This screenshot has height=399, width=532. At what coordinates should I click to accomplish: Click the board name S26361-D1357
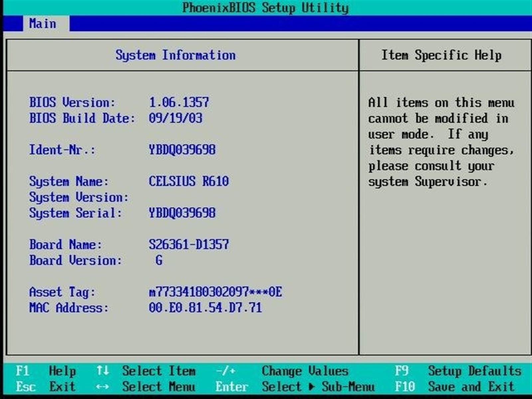pyautogui.click(x=189, y=244)
